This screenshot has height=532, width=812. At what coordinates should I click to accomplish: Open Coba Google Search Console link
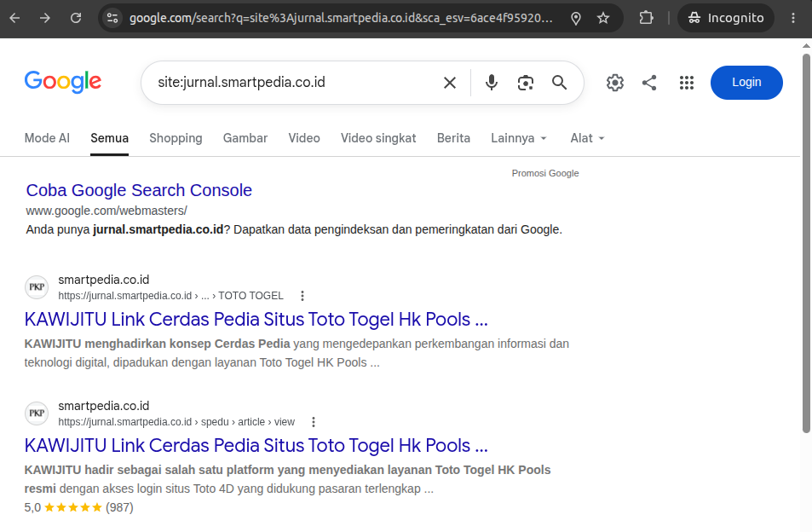139,190
